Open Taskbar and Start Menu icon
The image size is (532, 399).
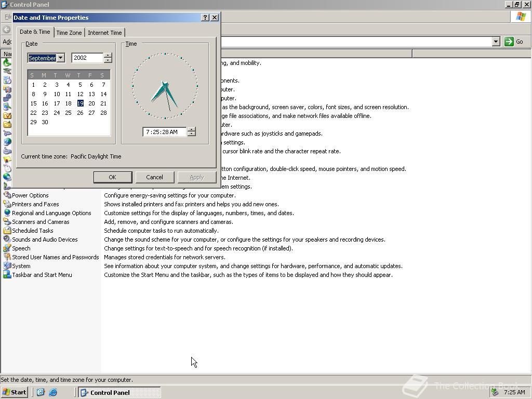(7, 274)
